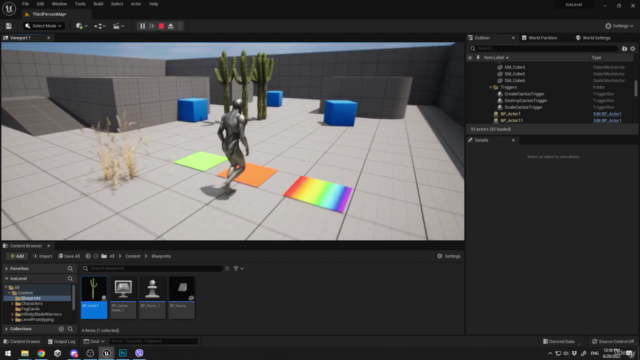Expand the Characters folder in tree

point(12,304)
